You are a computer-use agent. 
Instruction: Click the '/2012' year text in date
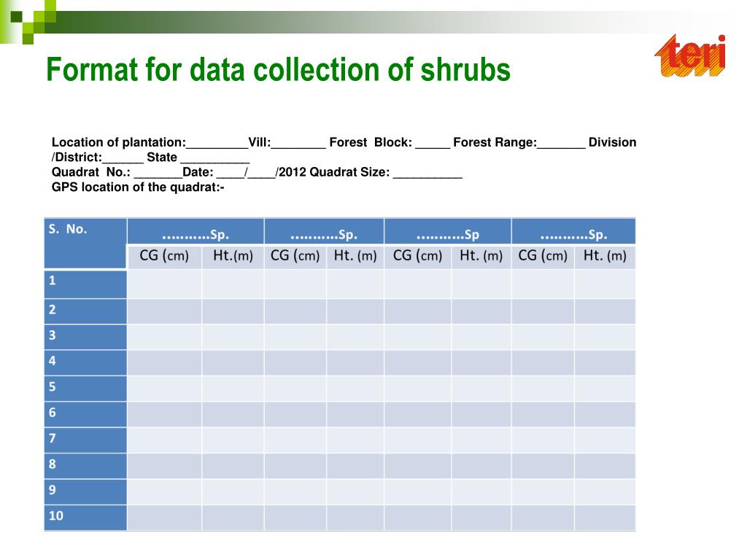point(291,172)
